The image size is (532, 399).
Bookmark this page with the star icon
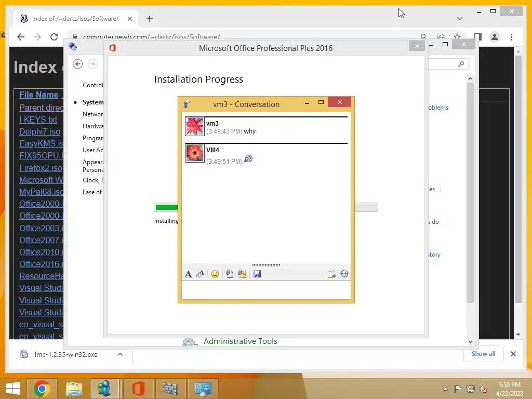pyautogui.click(x=457, y=37)
